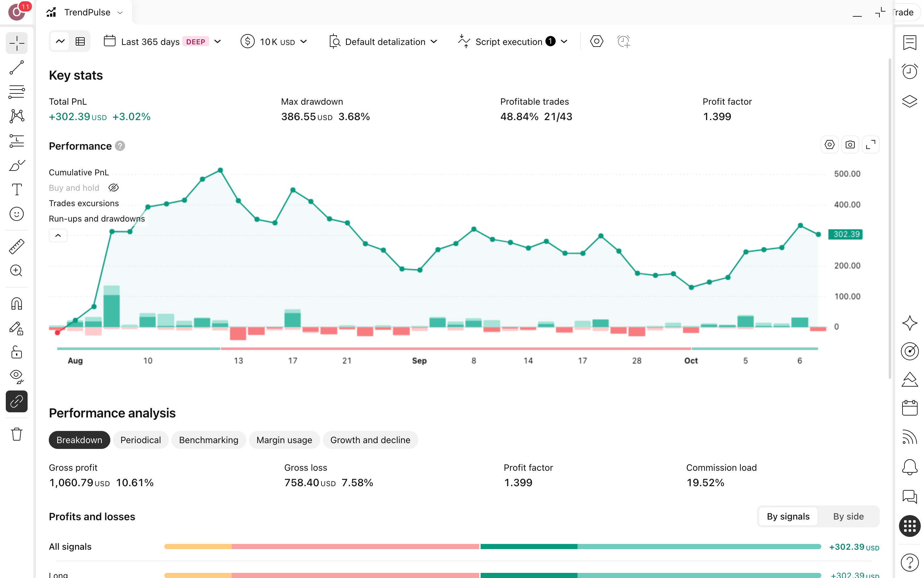Open the emoji icons tool

(17, 214)
